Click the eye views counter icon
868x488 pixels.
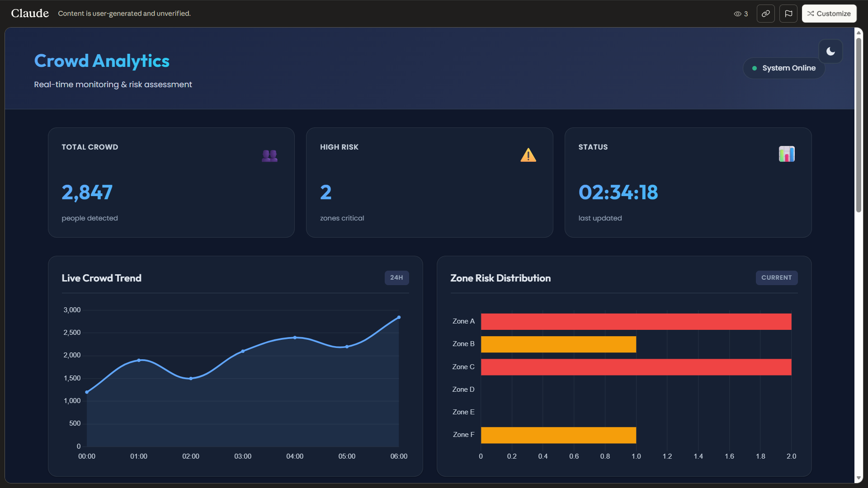(737, 14)
